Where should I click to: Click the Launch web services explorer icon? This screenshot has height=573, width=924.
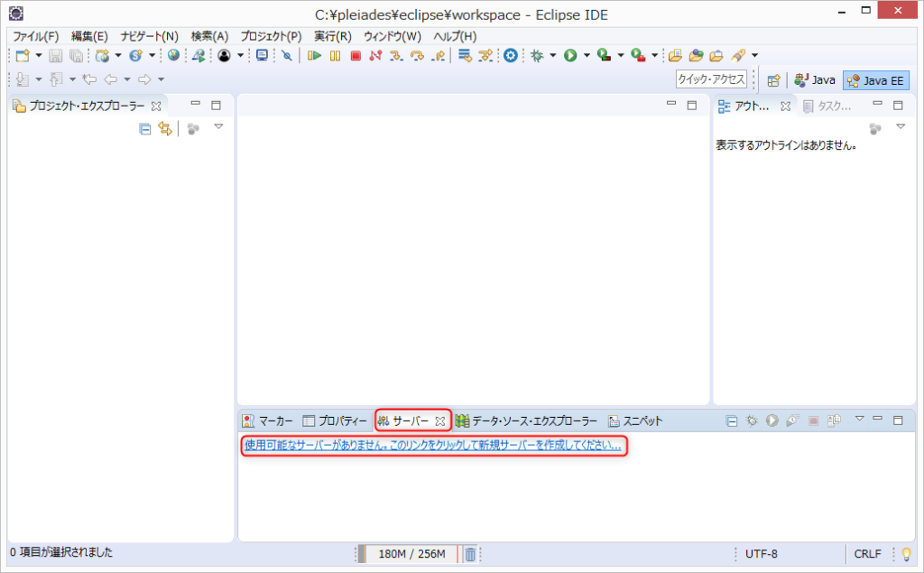click(x=199, y=55)
